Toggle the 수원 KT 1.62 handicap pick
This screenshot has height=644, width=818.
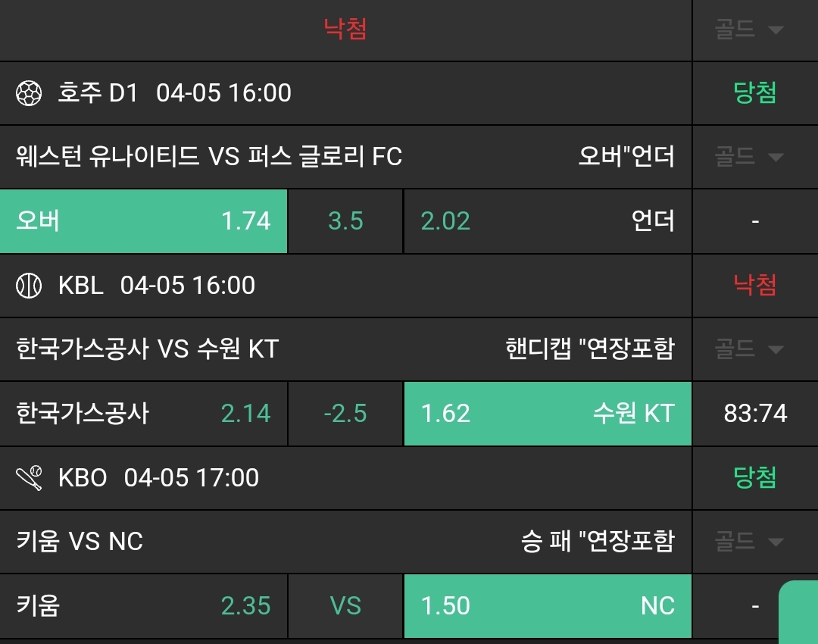(547, 414)
